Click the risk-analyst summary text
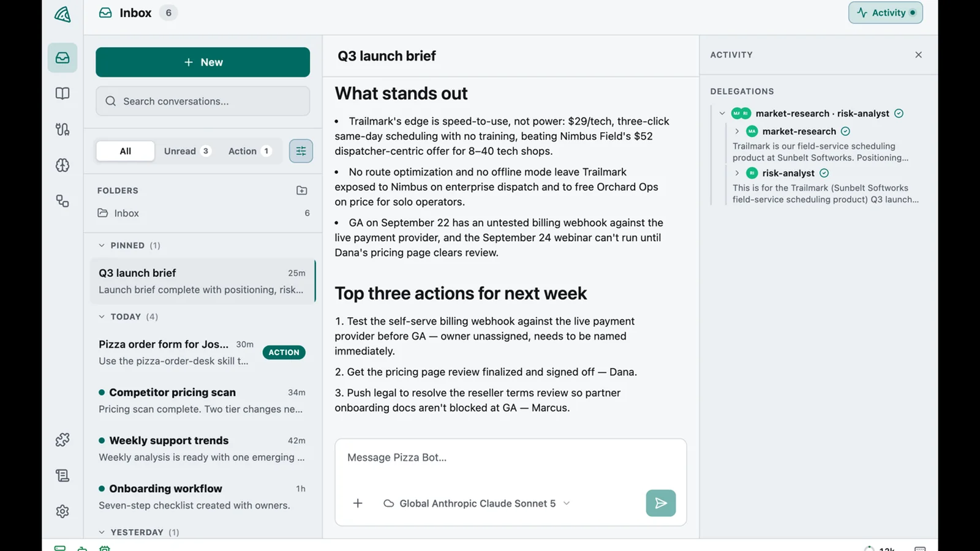980x551 pixels. (x=826, y=193)
